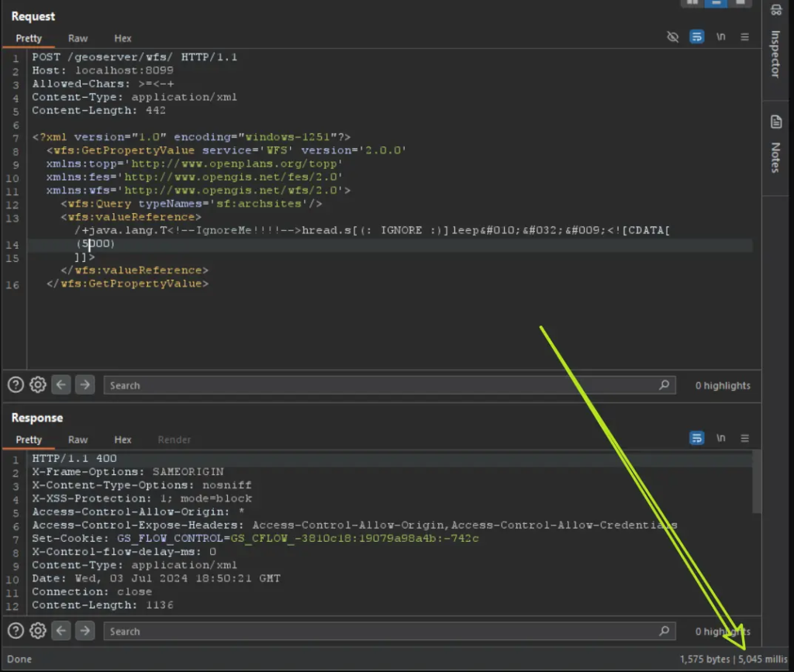Open the Notes side panel
Image resolution: width=794 pixels, height=672 pixels.
click(x=775, y=145)
